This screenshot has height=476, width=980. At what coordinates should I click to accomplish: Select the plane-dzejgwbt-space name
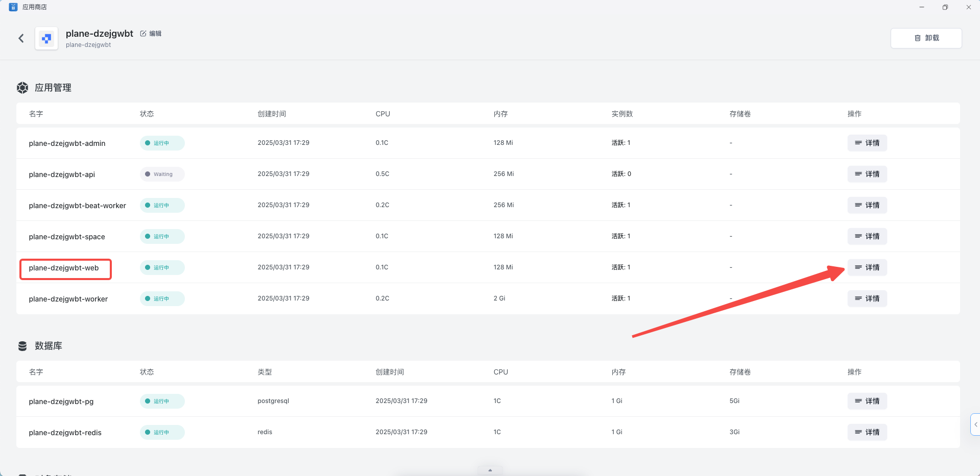(67, 237)
